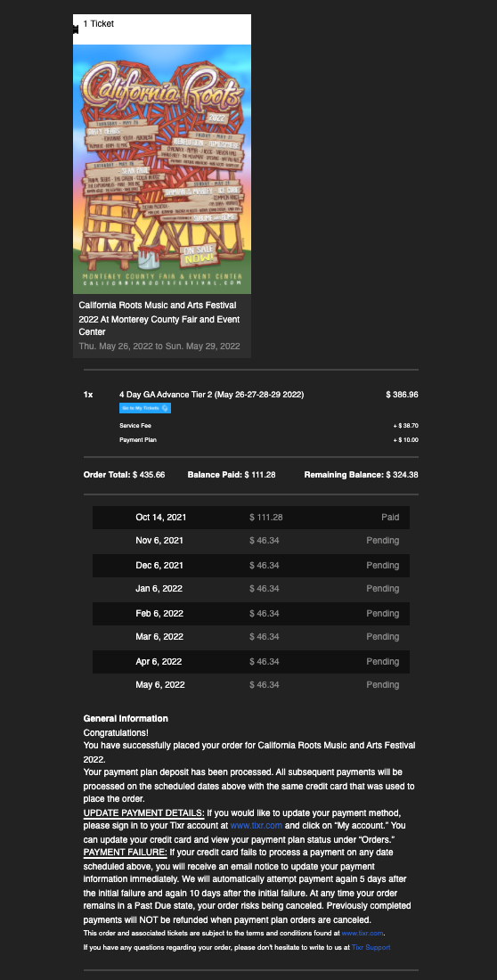Viewport: 497px width, 980px height.
Task: Click 'Balance Paid: $ 111.28'
Action: point(232,475)
